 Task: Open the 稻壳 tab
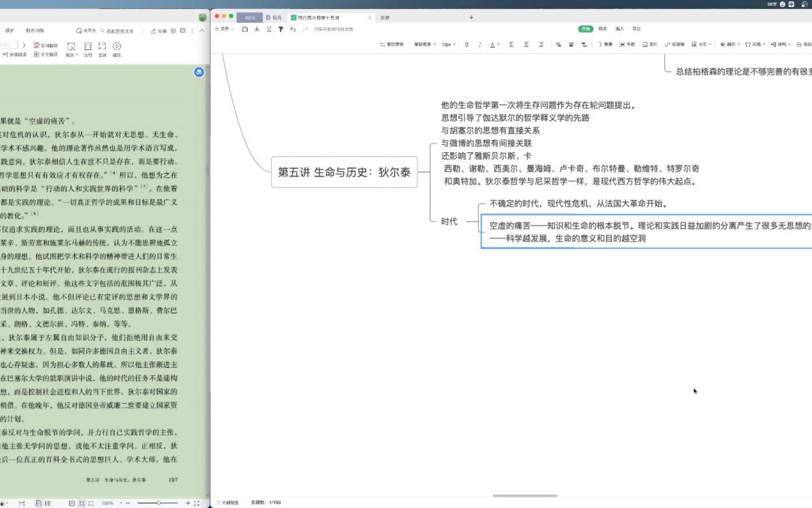point(274,17)
